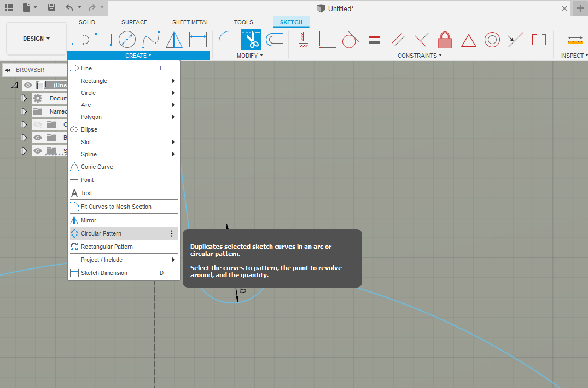Apply the Equal constraint icon
The image size is (588, 388).
tap(374, 40)
